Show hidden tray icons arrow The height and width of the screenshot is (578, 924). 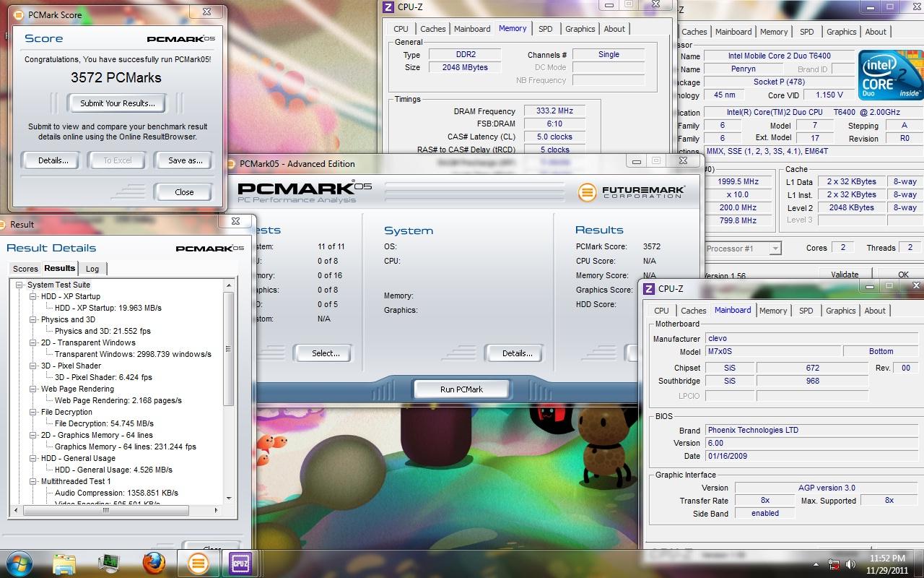click(x=816, y=564)
